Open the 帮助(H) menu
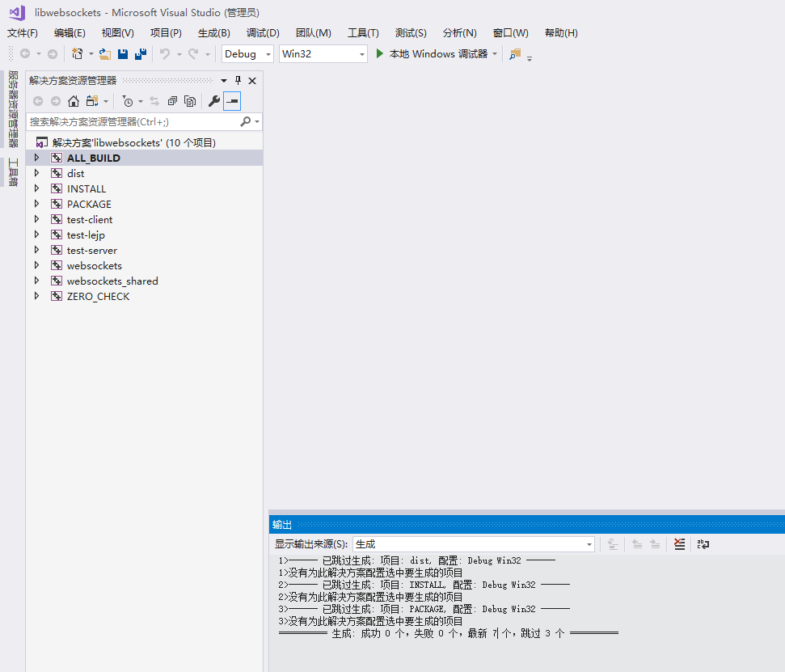This screenshot has height=672, width=785. 561,33
